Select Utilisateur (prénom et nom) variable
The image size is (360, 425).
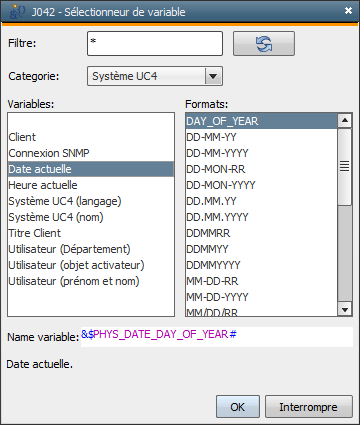point(91,281)
